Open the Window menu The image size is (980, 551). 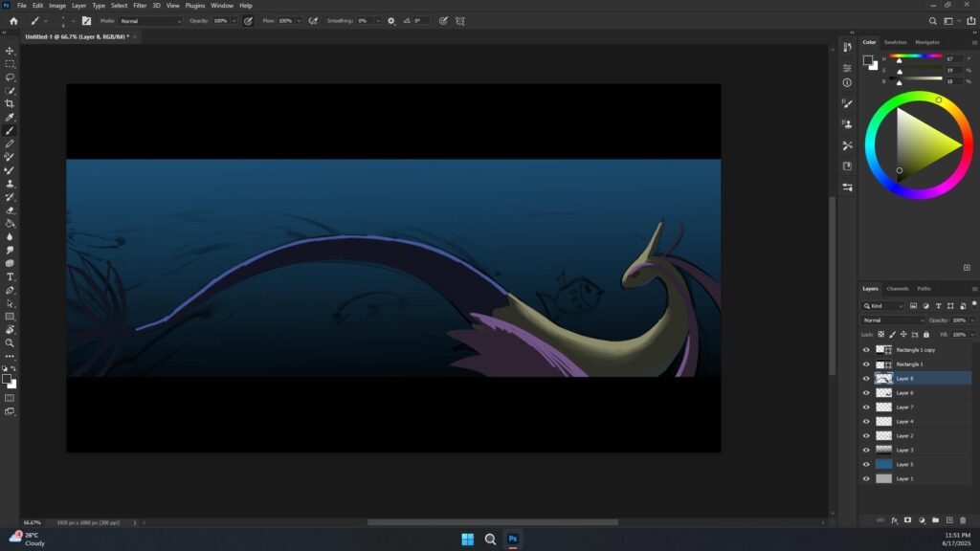point(222,6)
